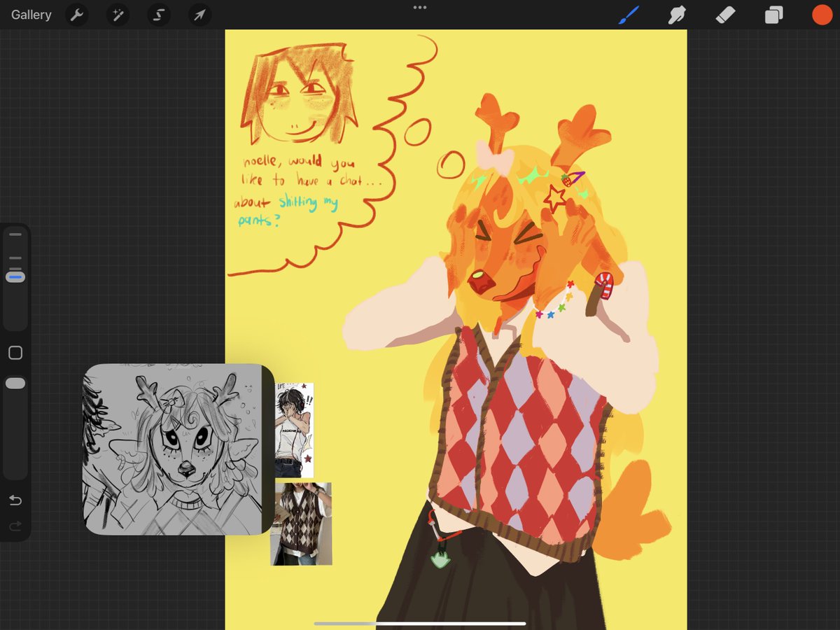840x630 pixels.
Task: Open the Gallery
Action: [31, 15]
